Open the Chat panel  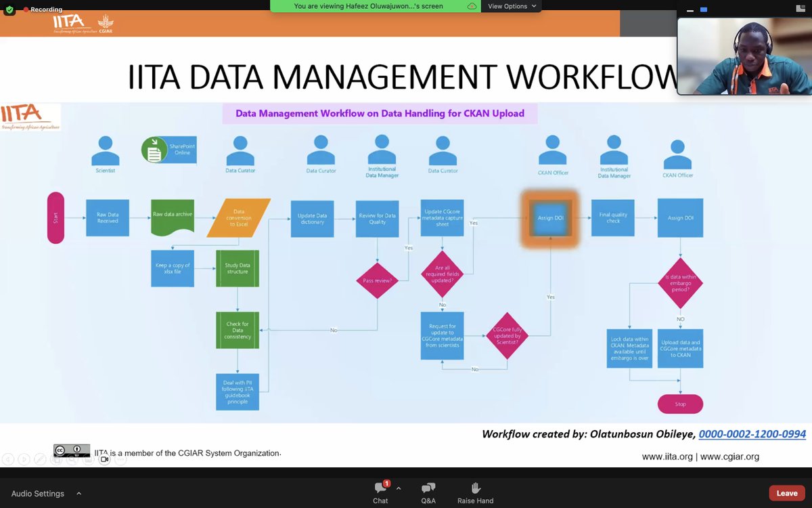(380, 493)
